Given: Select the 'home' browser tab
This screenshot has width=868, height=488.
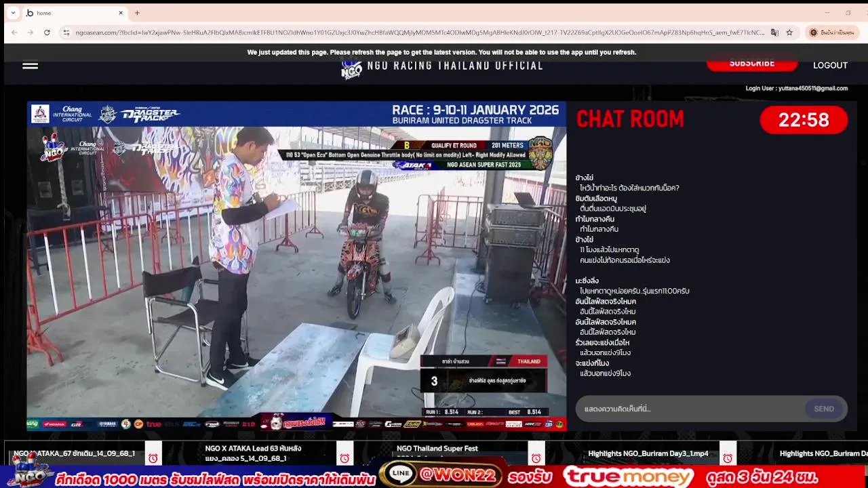Looking at the screenshot, I should [75, 13].
